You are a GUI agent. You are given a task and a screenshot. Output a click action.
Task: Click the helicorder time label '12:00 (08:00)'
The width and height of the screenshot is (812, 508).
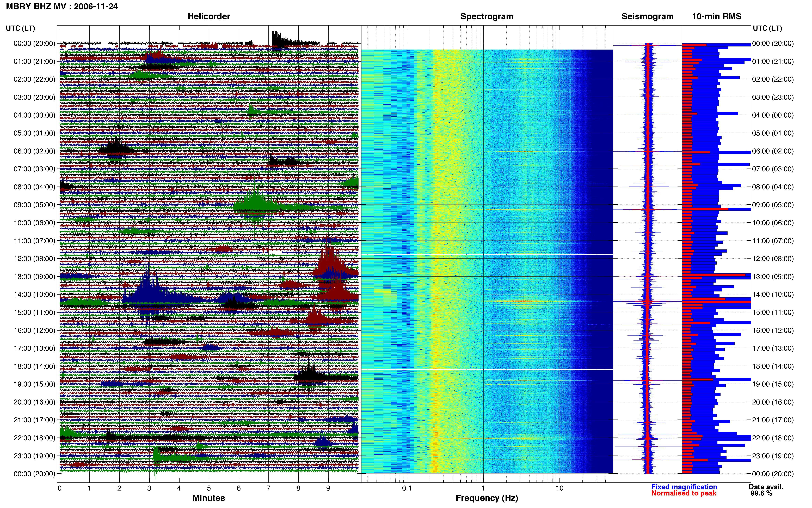tap(34, 259)
